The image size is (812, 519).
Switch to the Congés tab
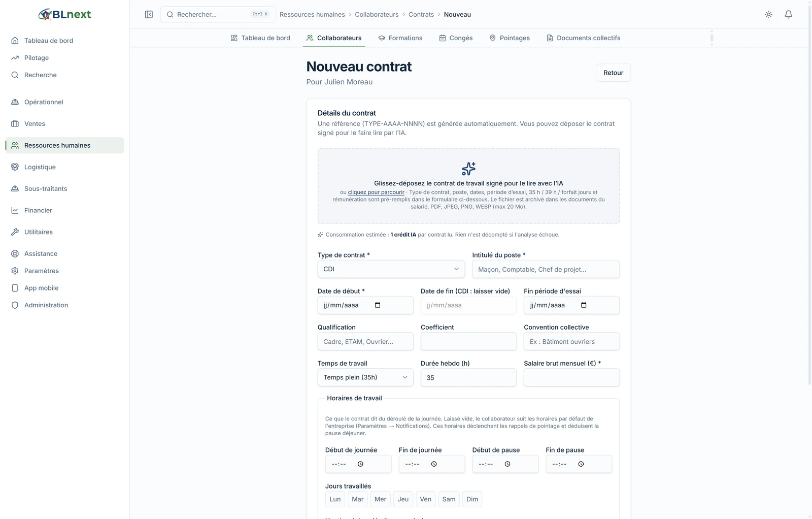coord(456,38)
